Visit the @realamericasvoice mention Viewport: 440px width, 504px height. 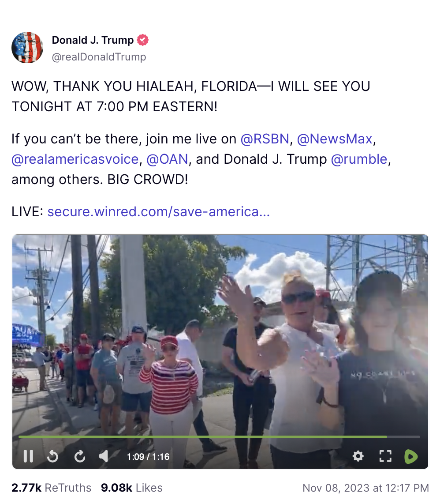[75, 159]
